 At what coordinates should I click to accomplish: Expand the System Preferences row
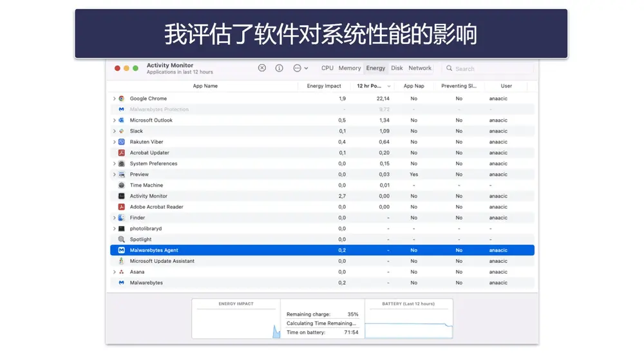(x=114, y=164)
